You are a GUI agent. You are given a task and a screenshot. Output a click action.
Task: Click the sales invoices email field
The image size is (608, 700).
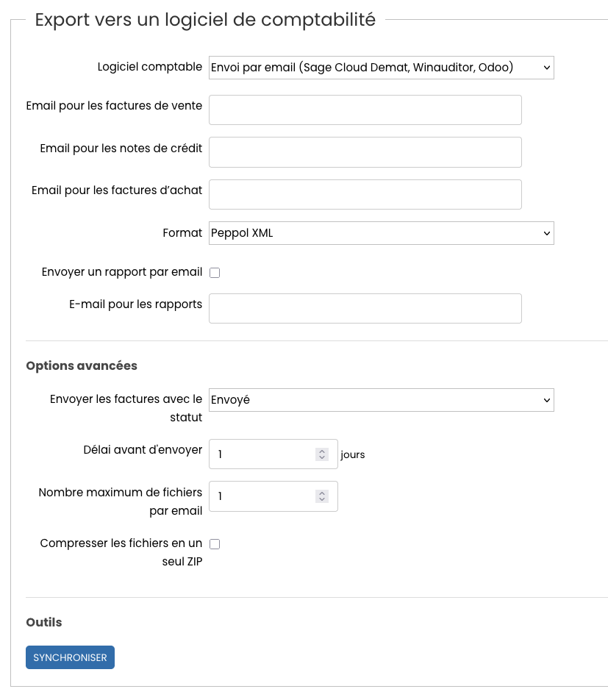coord(365,110)
